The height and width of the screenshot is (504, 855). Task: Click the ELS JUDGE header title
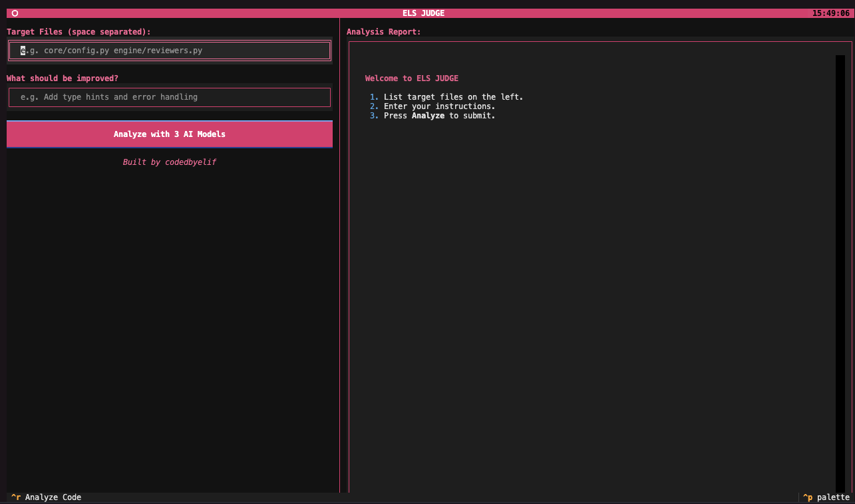pos(423,13)
